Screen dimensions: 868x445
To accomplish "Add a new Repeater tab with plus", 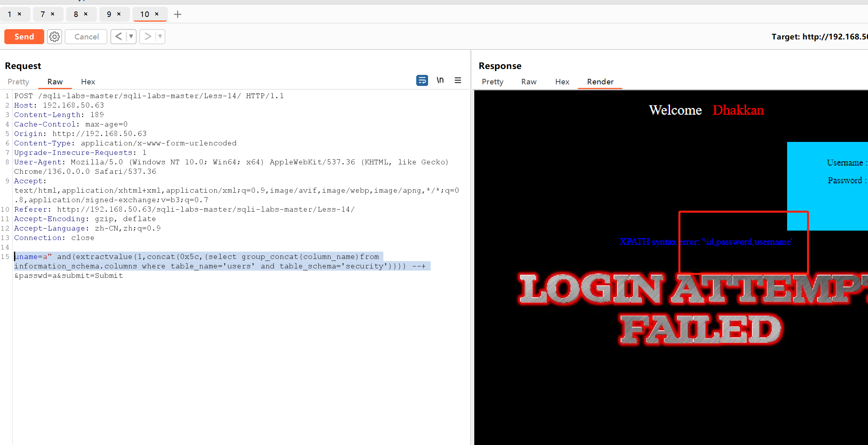I will [x=178, y=15].
